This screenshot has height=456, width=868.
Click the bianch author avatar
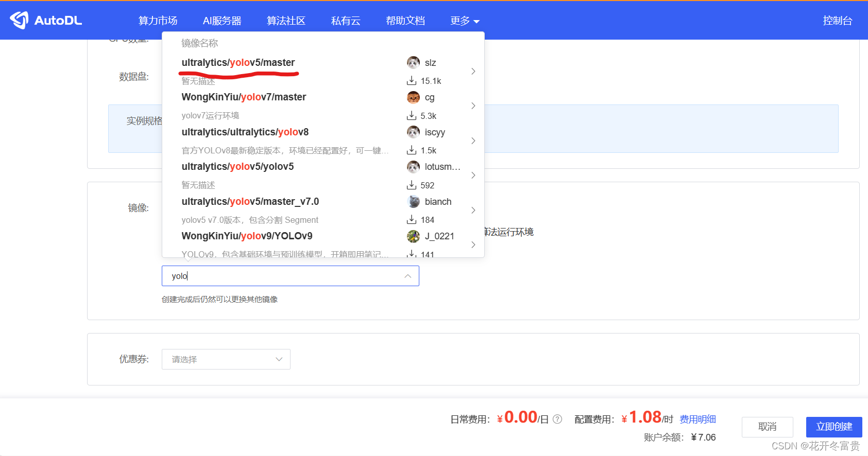(413, 202)
